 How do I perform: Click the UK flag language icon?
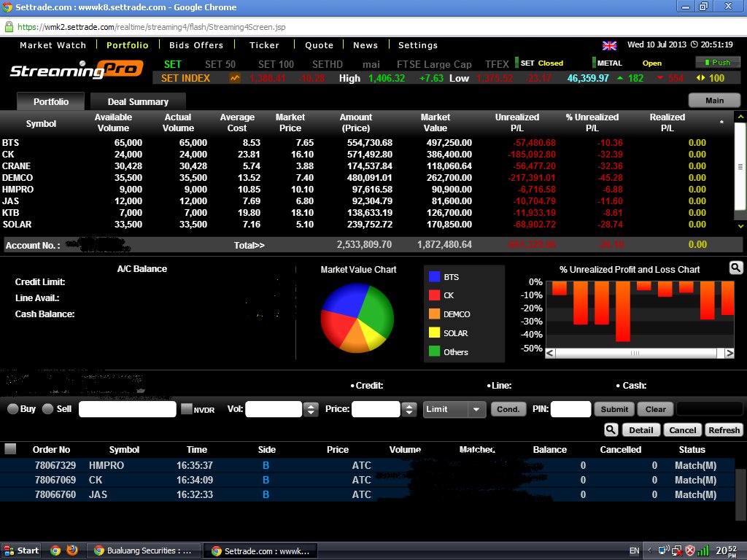click(609, 46)
